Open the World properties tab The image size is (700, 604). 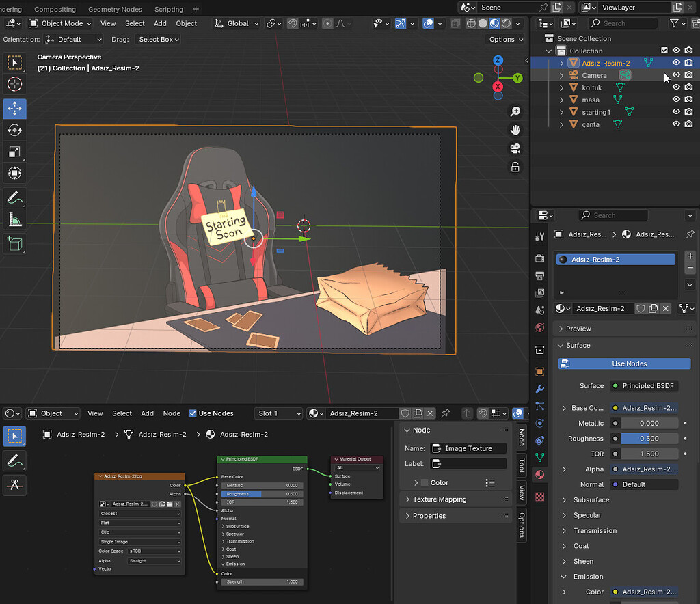tap(540, 328)
